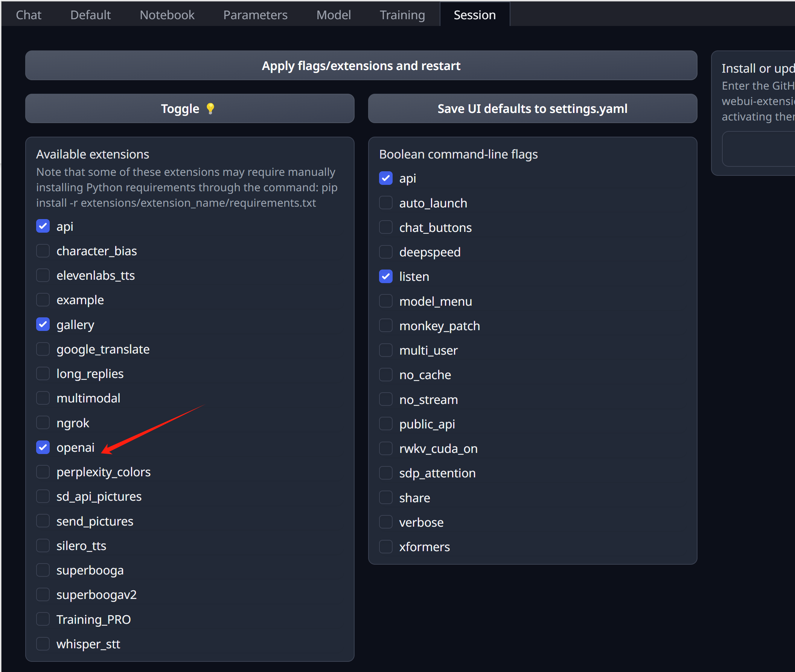Click the extension GitHub URL input field

758,149
